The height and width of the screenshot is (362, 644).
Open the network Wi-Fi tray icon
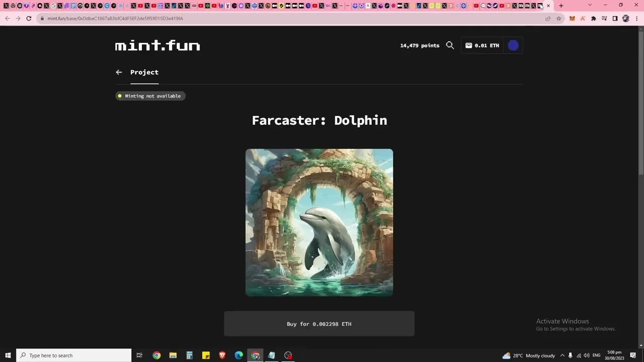click(x=579, y=355)
